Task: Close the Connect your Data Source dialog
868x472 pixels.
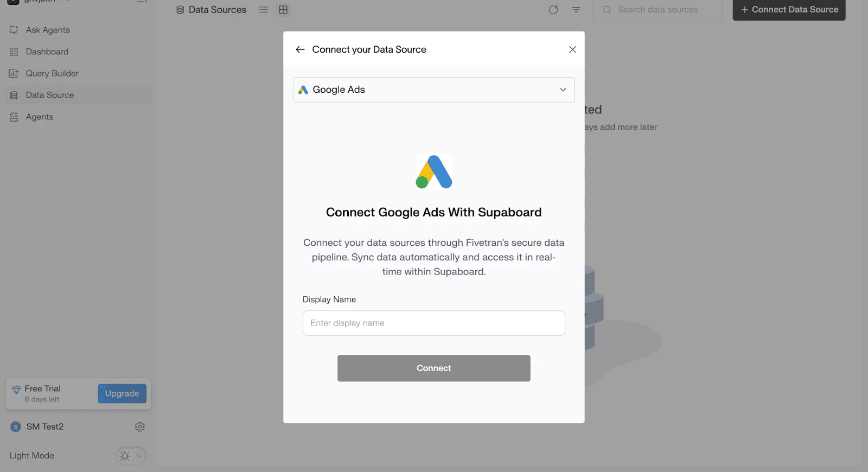Action: click(572, 49)
